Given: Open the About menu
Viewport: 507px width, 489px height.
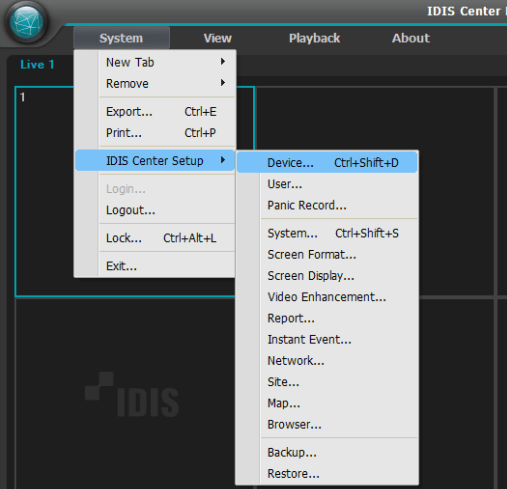Looking at the screenshot, I should 411,38.
